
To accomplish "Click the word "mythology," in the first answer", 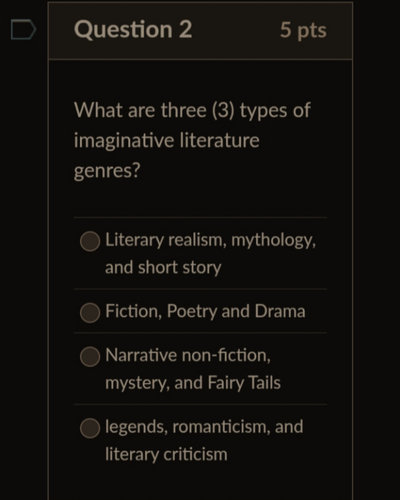I will [273, 241].
